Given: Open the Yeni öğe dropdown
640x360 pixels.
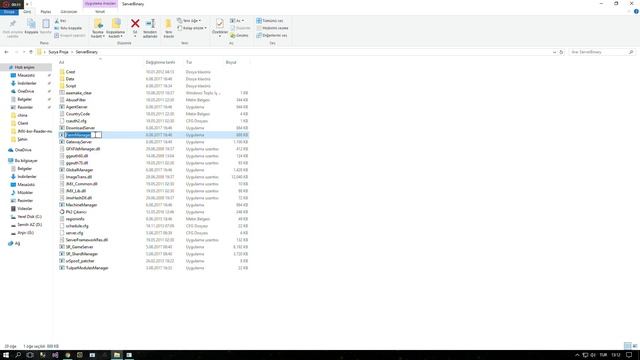Looking at the screenshot, I should pyautogui.click(x=189, y=20).
